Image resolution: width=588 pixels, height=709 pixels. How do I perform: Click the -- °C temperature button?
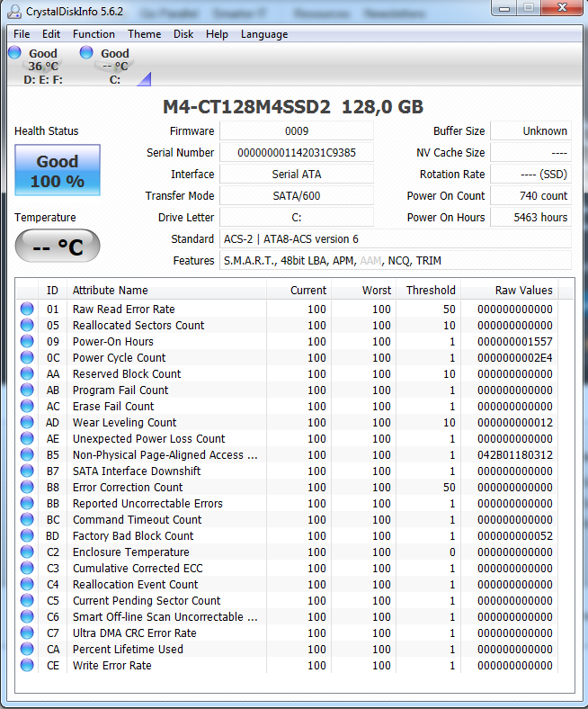(58, 247)
